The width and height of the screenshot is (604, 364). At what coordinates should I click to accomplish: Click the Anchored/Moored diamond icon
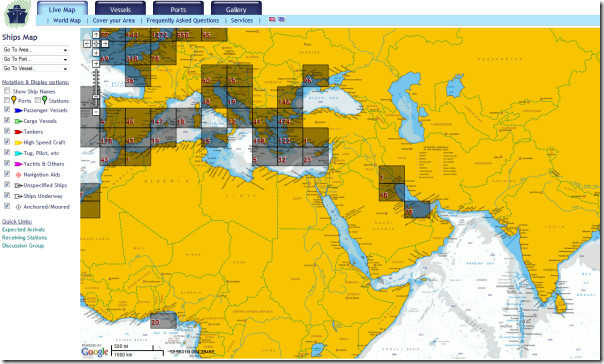click(x=18, y=207)
